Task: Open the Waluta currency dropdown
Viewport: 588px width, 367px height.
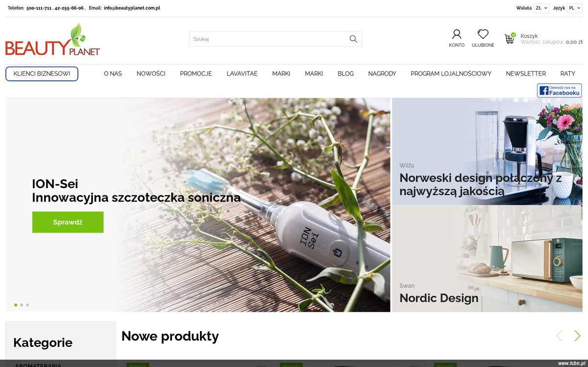Action: click(541, 8)
